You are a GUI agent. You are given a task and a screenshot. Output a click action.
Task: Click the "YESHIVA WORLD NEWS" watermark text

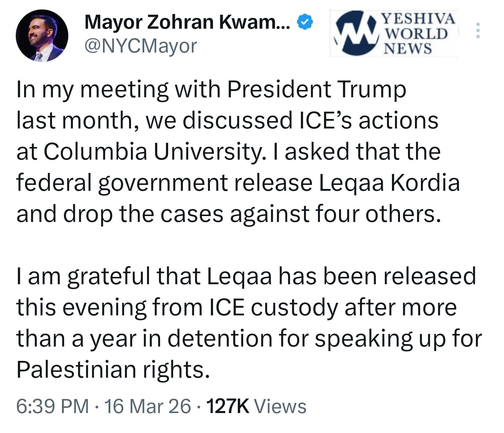(x=416, y=33)
